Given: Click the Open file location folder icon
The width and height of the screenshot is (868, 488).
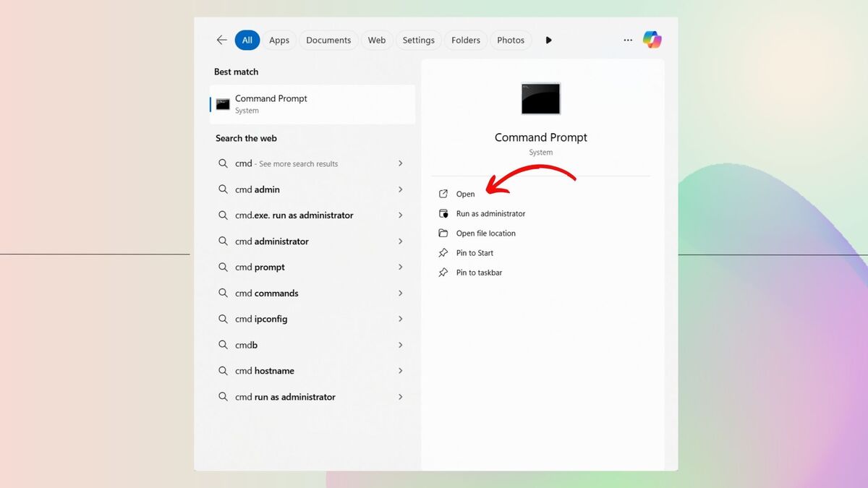Looking at the screenshot, I should [x=443, y=233].
